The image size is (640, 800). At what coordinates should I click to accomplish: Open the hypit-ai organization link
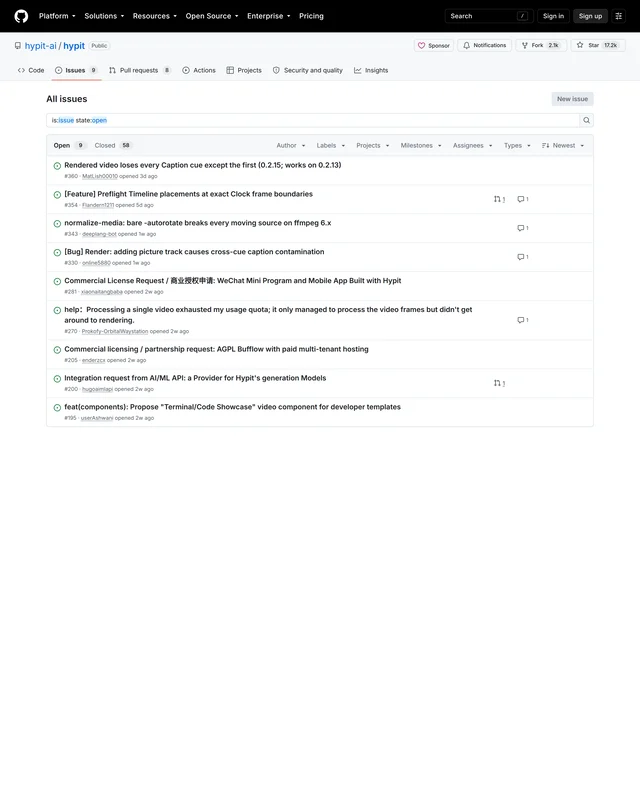[40, 46]
